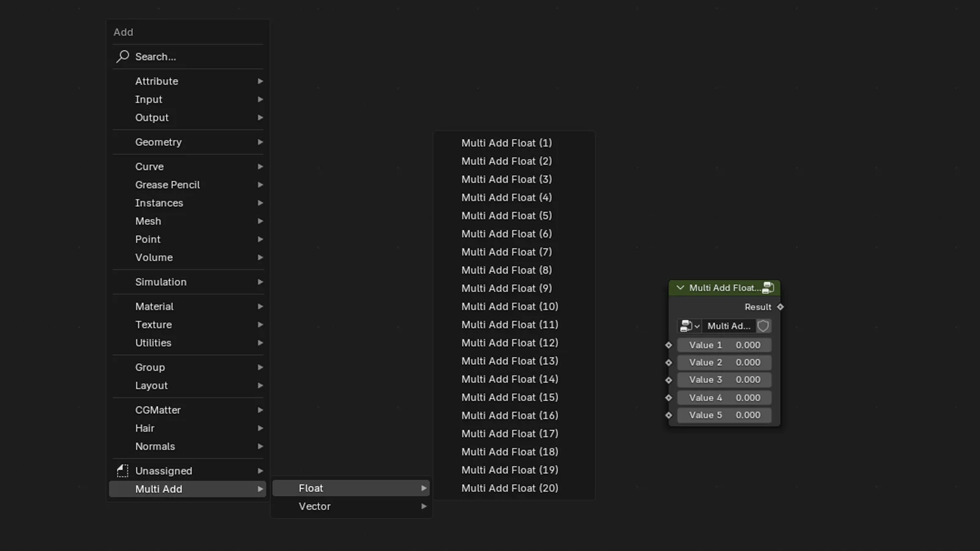Select Multi Add Float (7) from the list
The width and height of the screenshot is (980, 551).
click(507, 252)
